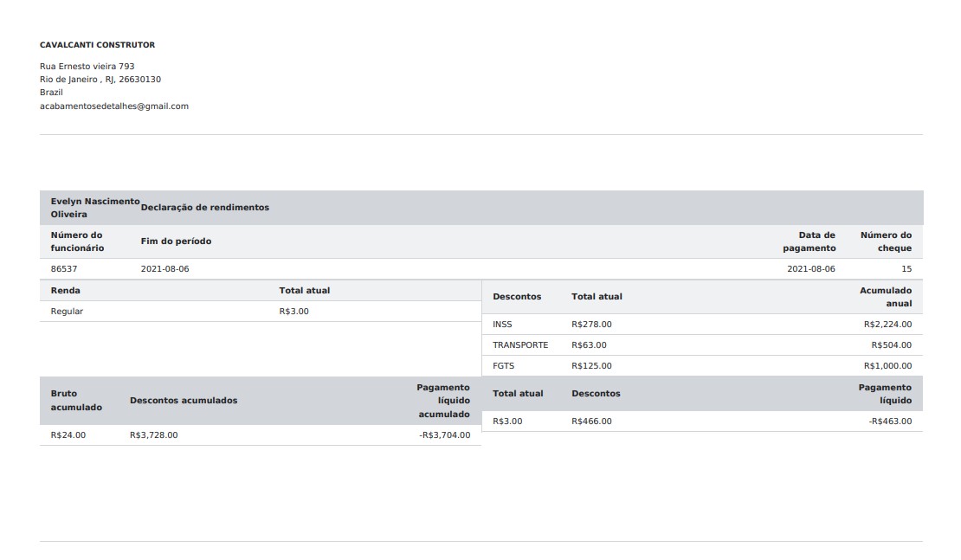Click the INSS deduction row
This screenshot has height=560, width=961.
tap(502, 325)
